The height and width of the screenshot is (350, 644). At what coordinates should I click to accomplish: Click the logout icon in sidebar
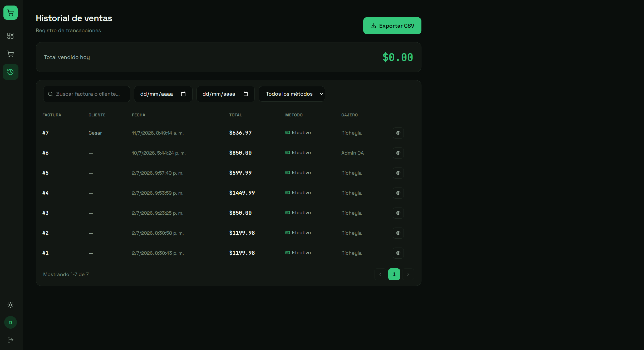coord(11,340)
